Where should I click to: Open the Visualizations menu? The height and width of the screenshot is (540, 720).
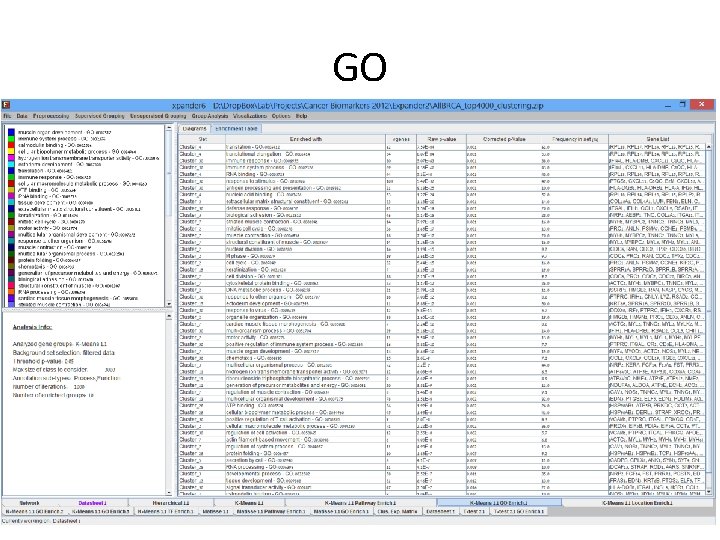pos(250,116)
